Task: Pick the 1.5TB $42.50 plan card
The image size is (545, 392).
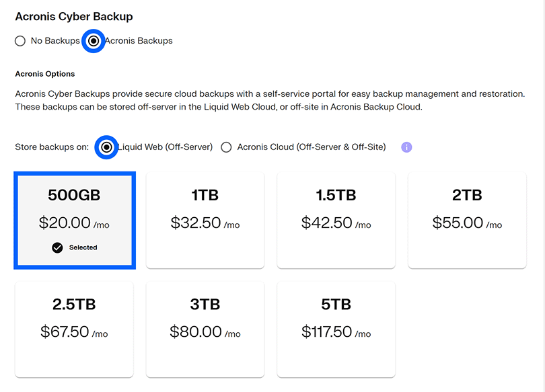Action: point(336,221)
